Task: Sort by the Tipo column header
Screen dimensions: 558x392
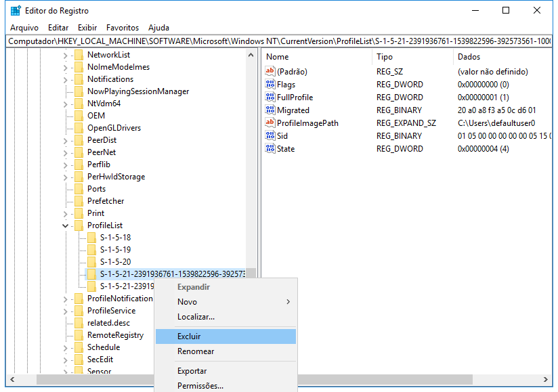Action: click(x=385, y=57)
